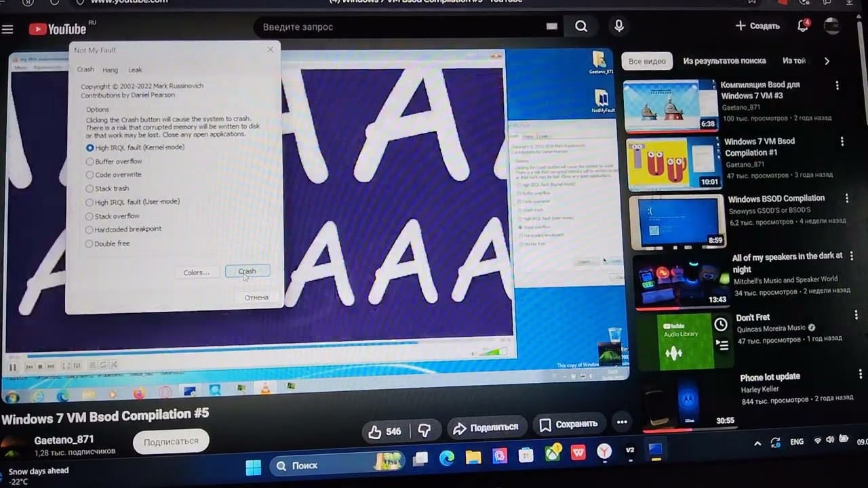Screen dimensions: 868x488
Task: Open options menu for 'Windows 7 VM Bsod Compilation #1'
Action: 842,142
